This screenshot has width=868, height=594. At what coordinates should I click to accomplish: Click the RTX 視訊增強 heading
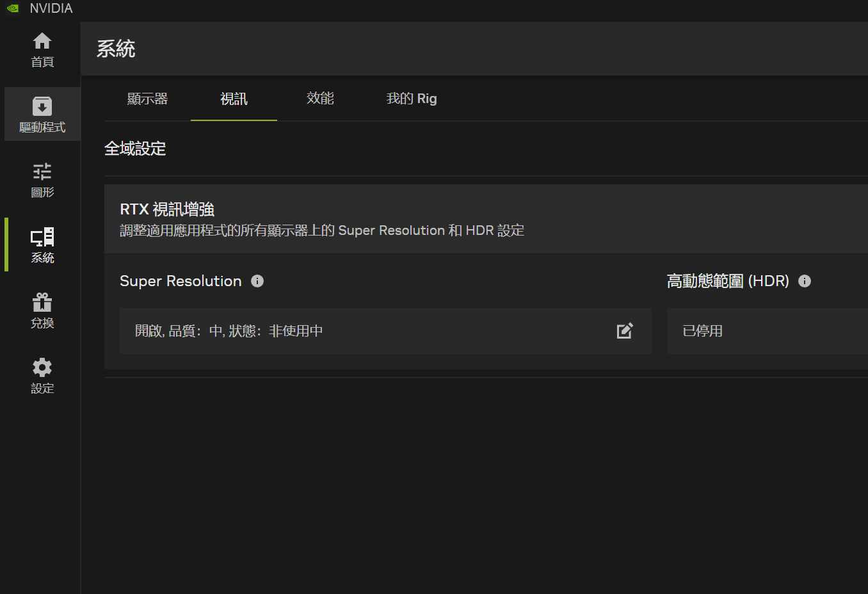click(167, 209)
